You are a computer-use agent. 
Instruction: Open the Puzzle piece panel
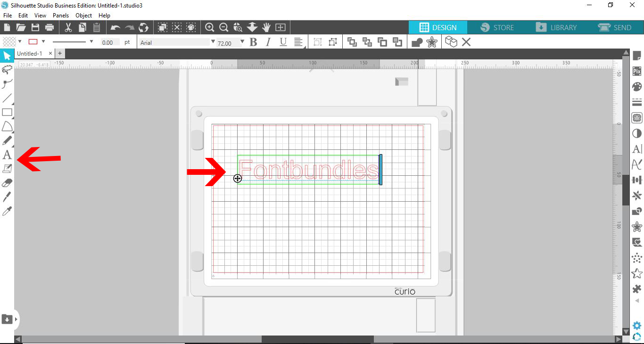[637, 289]
